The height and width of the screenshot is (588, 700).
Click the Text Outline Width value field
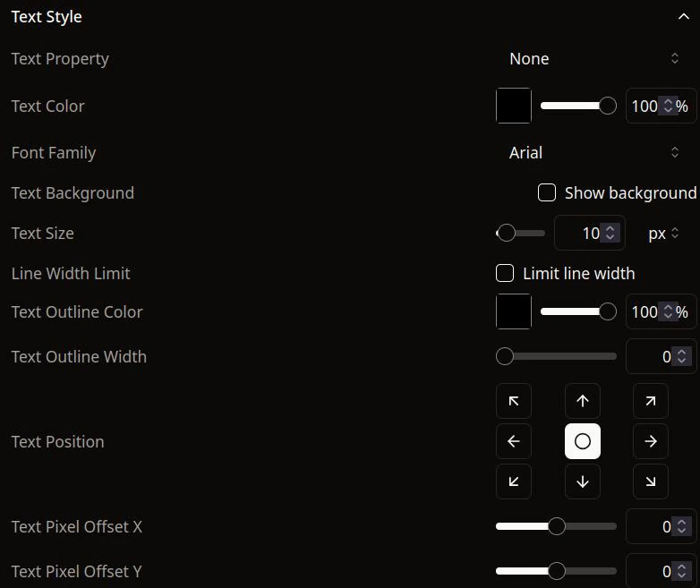point(661,356)
